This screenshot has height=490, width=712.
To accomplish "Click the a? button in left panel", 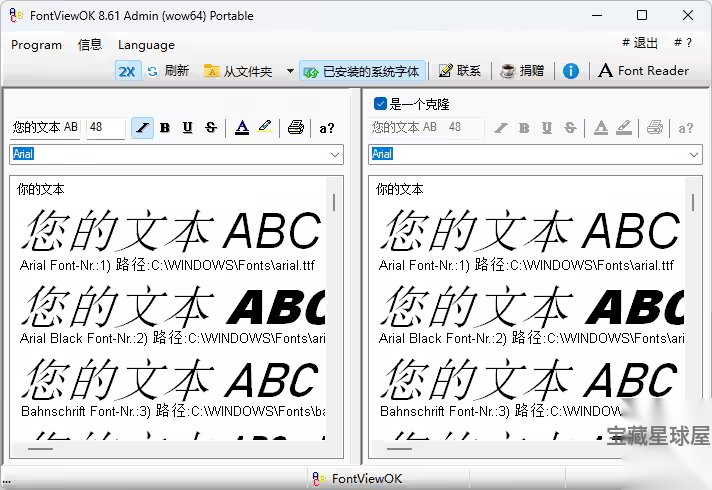I will pyautogui.click(x=326, y=129).
